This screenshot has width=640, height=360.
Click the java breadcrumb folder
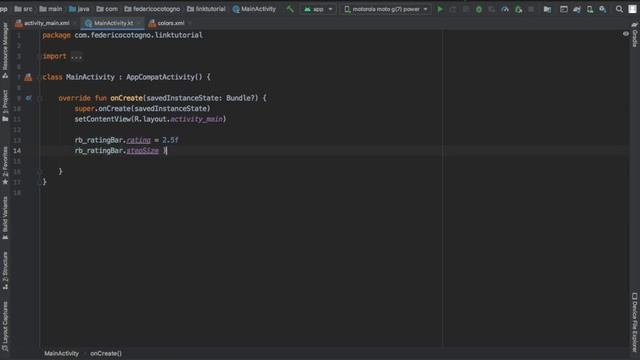(79, 9)
